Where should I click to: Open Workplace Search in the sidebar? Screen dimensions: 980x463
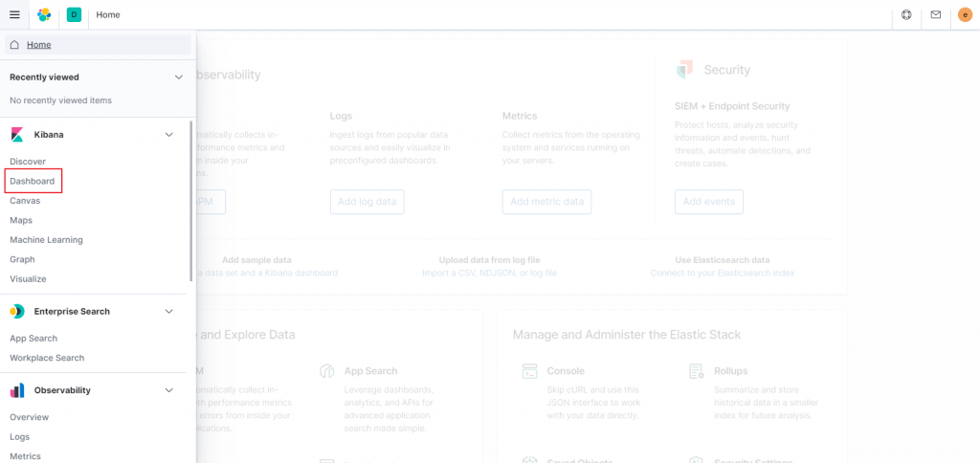(47, 358)
